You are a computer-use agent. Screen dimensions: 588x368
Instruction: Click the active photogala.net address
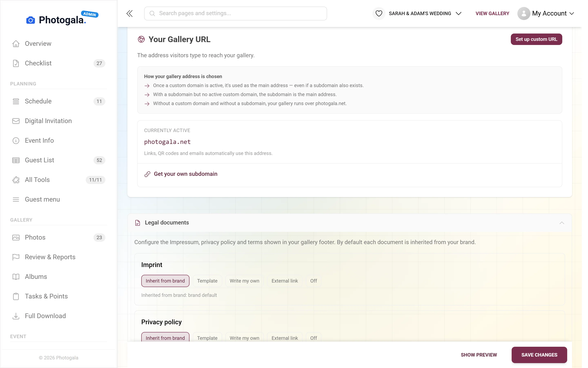point(167,142)
